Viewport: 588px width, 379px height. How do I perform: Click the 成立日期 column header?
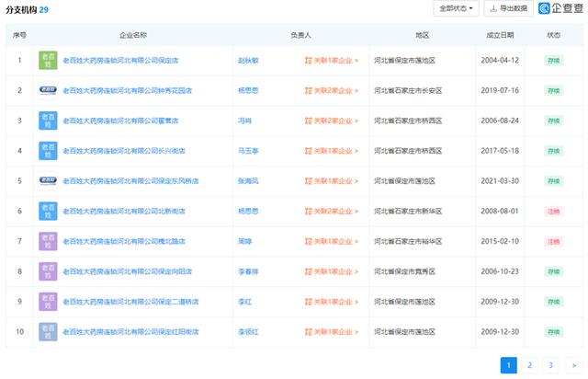point(500,35)
